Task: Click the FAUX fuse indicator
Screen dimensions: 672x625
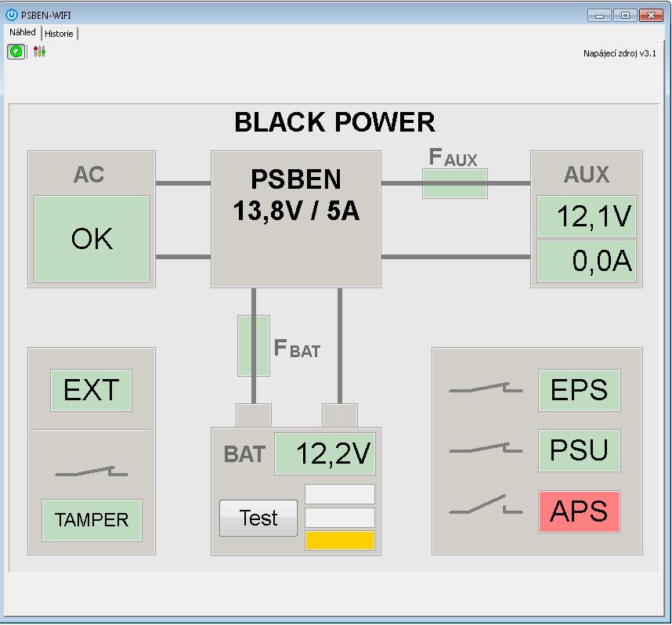Action: click(x=455, y=183)
